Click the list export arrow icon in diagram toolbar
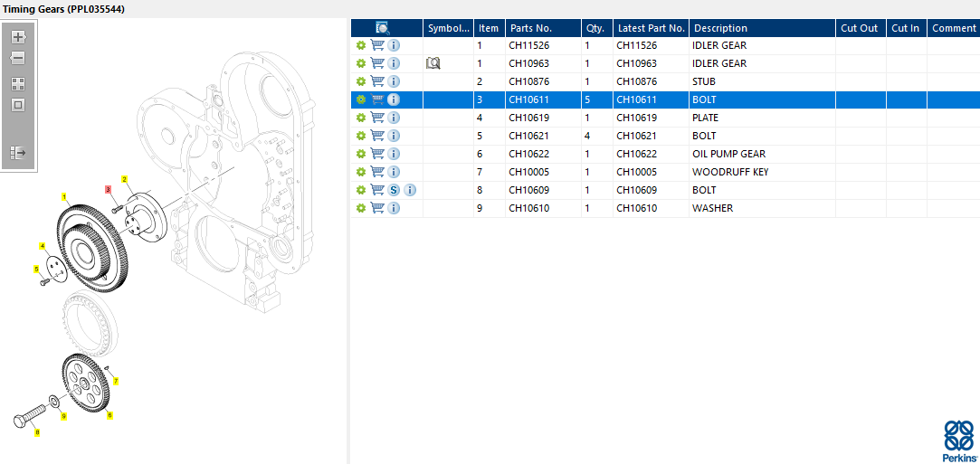This screenshot has height=464, width=980. click(x=18, y=152)
